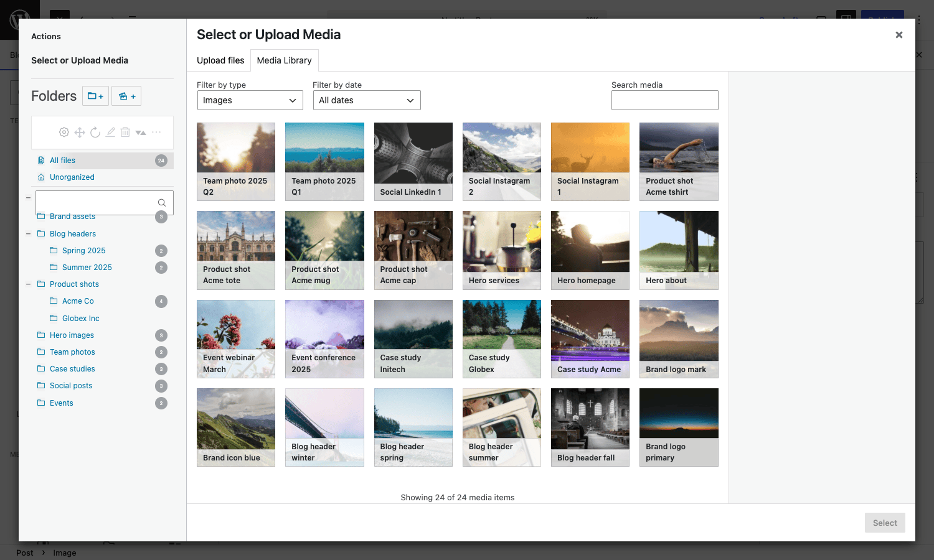The image size is (934, 560).
Task: Click the Case studies folder icon
Action: (x=41, y=368)
